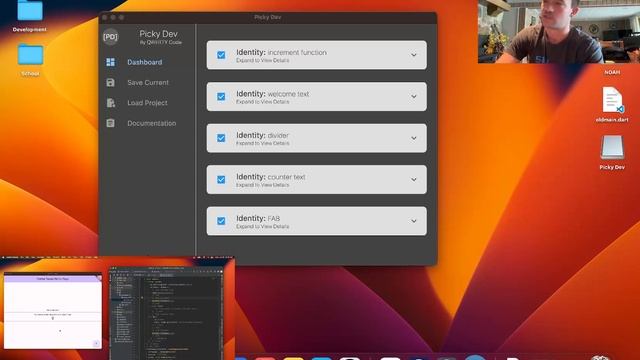Click the code editor window preview
This screenshot has width=640, height=360.
[x=166, y=313]
